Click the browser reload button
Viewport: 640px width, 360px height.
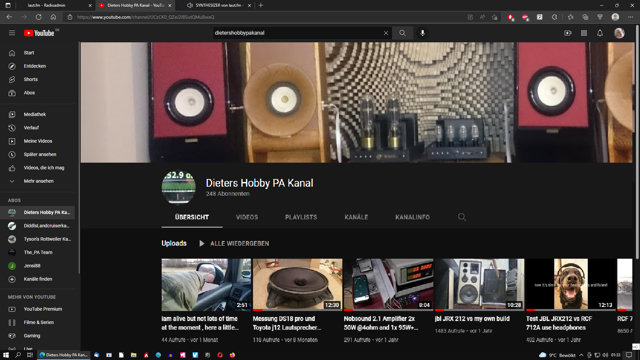[38, 17]
